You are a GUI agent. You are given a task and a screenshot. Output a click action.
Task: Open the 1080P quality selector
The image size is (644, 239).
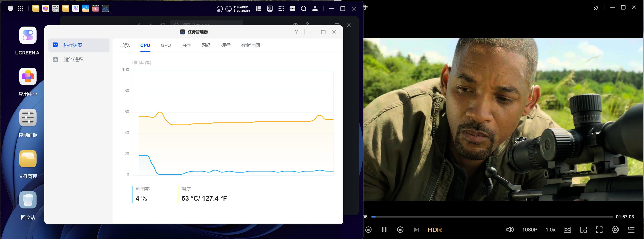(x=530, y=229)
